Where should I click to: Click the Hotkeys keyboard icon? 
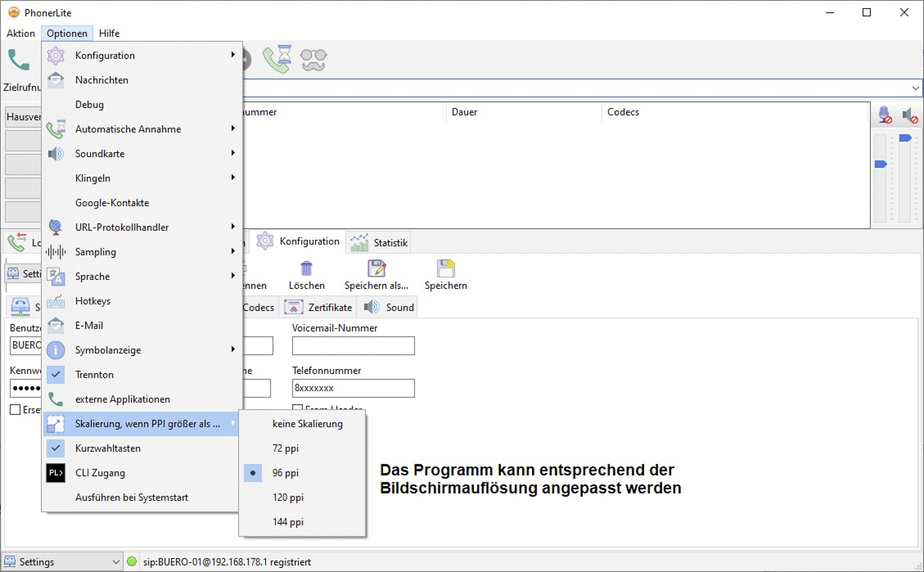56,301
